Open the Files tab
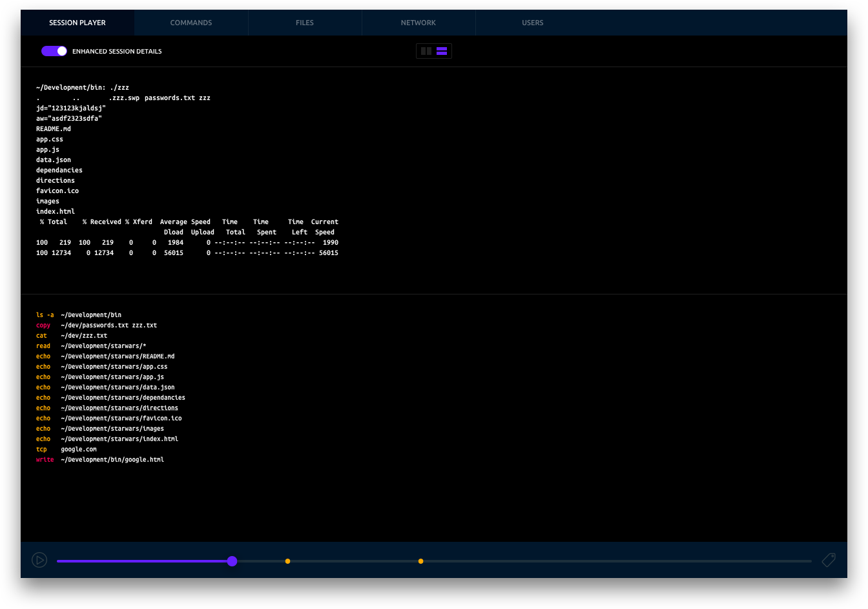 point(305,23)
